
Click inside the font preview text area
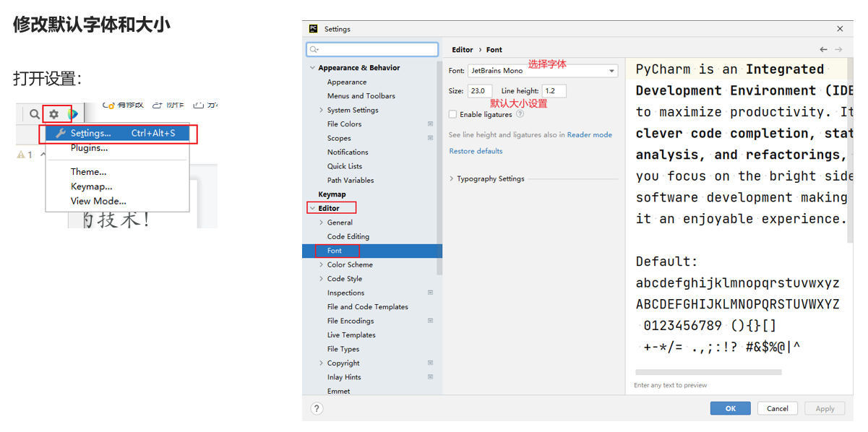tap(739, 217)
